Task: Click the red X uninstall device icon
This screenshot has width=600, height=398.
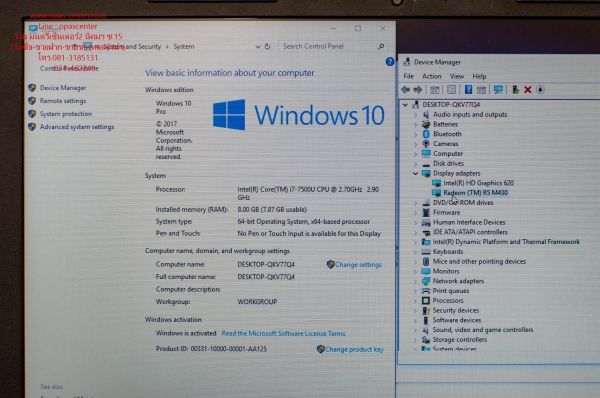Action: click(528, 90)
